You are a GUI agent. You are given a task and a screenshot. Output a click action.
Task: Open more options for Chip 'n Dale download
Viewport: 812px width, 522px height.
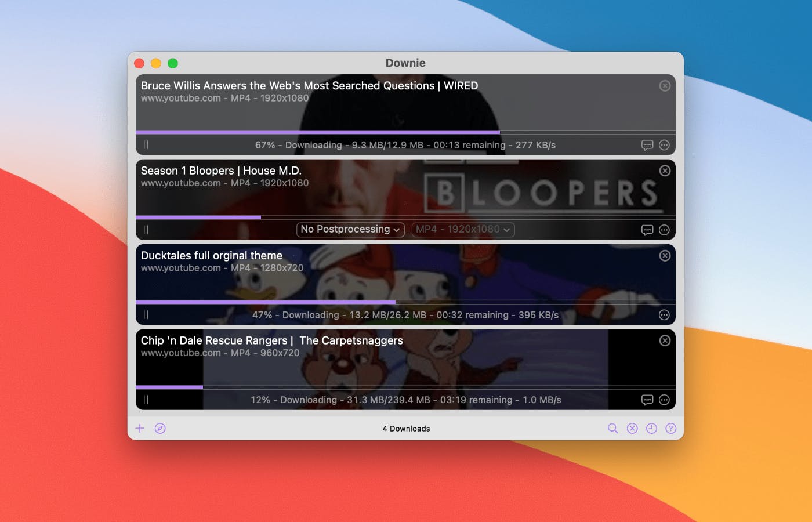665,400
